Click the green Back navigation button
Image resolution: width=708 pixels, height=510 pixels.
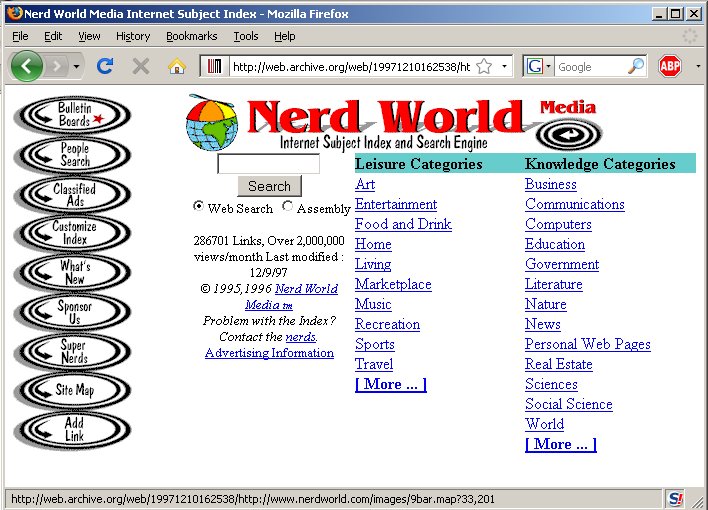(x=27, y=66)
